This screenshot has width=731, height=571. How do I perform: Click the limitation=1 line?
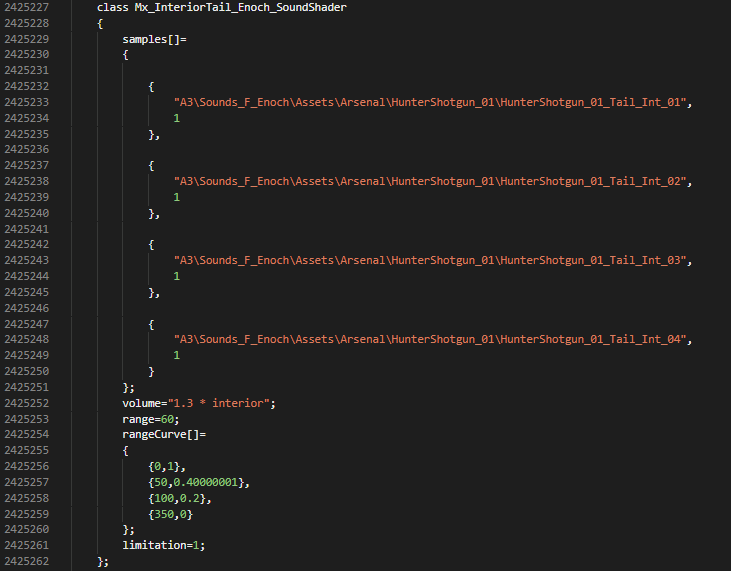point(164,545)
